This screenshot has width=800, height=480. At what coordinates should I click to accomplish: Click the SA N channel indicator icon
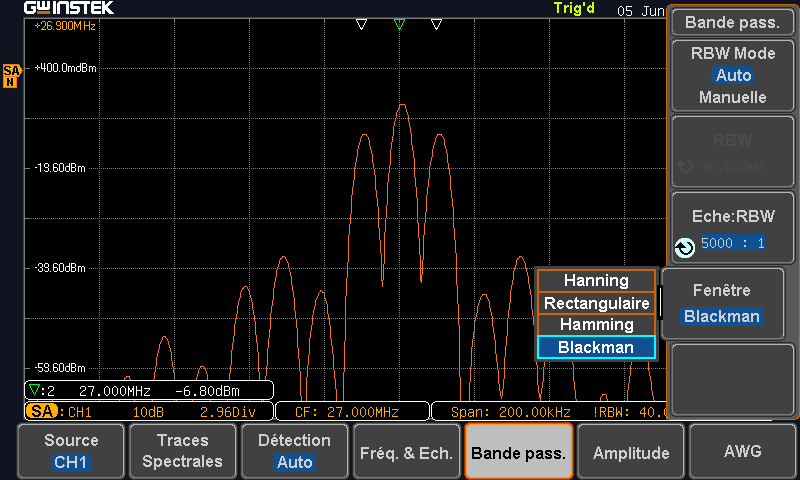(x=11, y=76)
